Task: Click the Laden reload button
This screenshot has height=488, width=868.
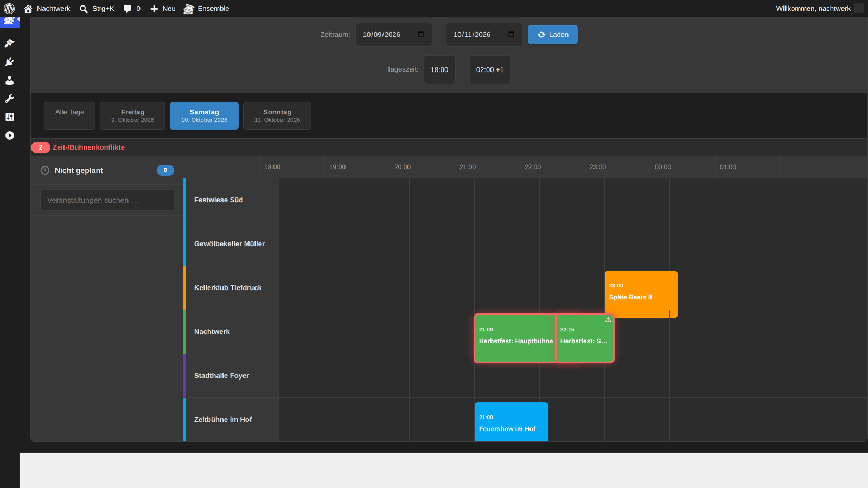Action: [552, 35]
